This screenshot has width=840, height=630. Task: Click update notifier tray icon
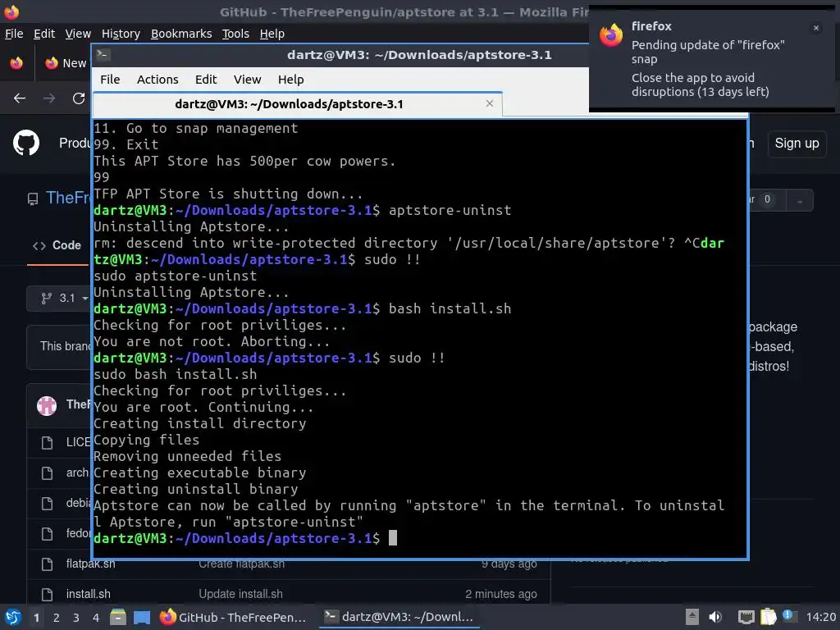pyautogui.click(x=789, y=616)
